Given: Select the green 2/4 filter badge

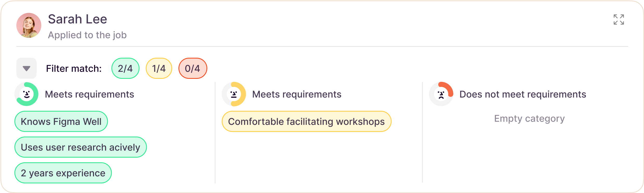Looking at the screenshot, I should [125, 68].
